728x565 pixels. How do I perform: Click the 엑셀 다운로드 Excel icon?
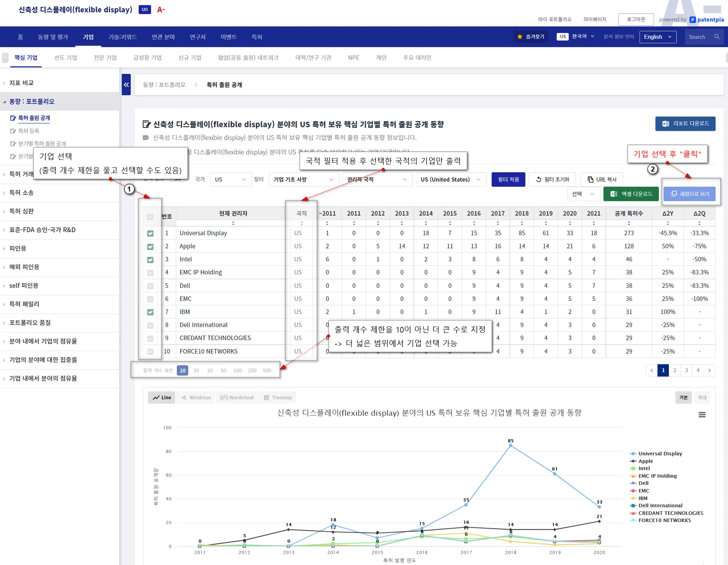point(614,194)
